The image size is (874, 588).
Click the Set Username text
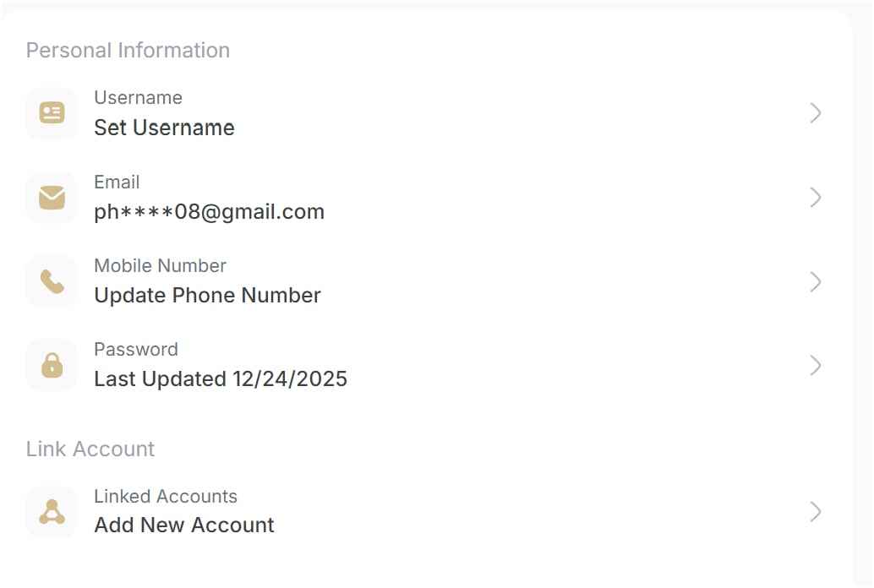164,128
